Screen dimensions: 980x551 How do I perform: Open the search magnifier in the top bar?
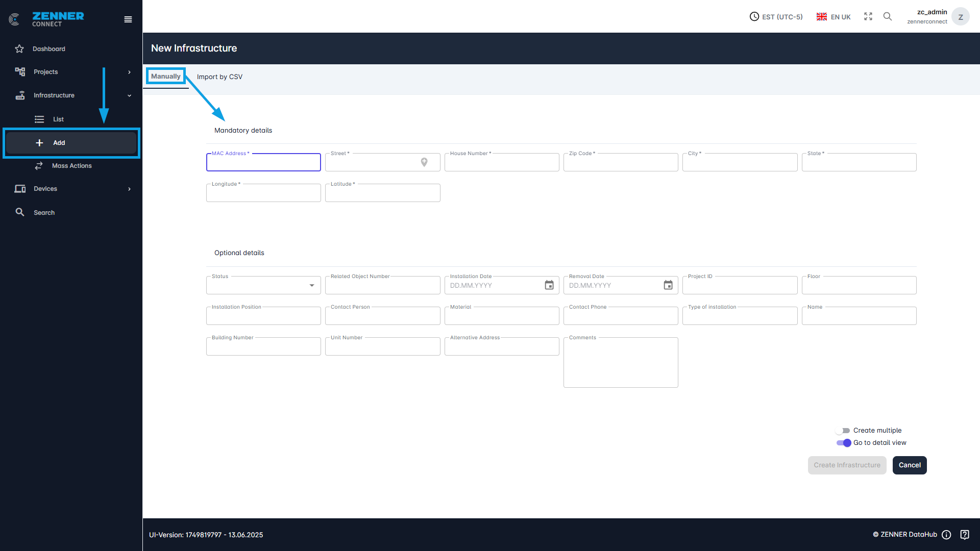pyautogui.click(x=888, y=16)
